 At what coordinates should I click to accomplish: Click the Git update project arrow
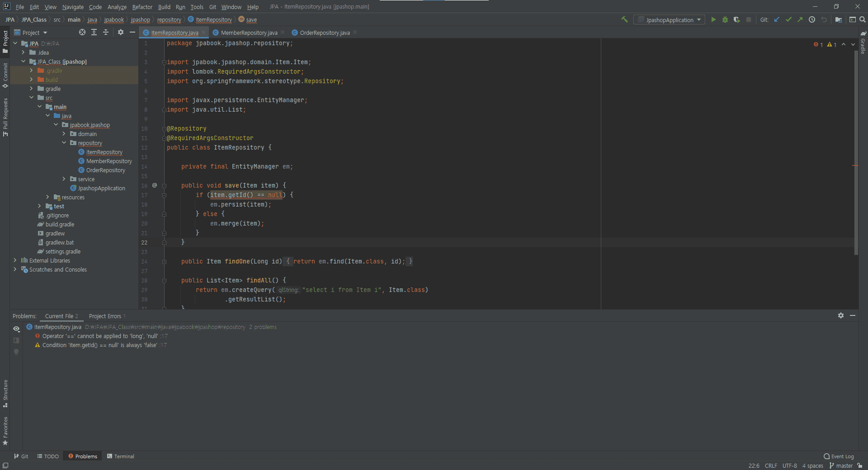coord(777,20)
